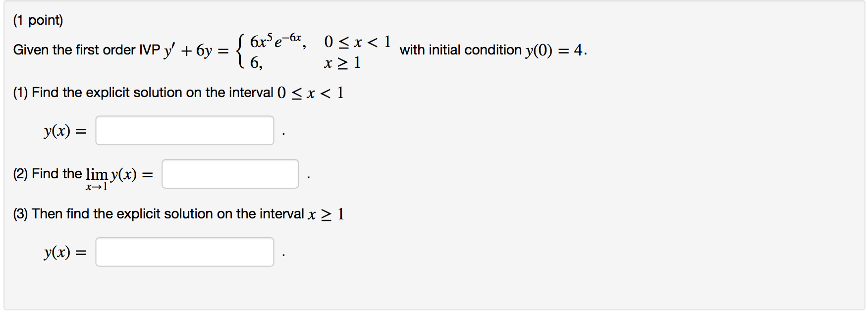The height and width of the screenshot is (312, 868).
Task: Click the "y(x) =" label in part (3)
Action: 65,253
